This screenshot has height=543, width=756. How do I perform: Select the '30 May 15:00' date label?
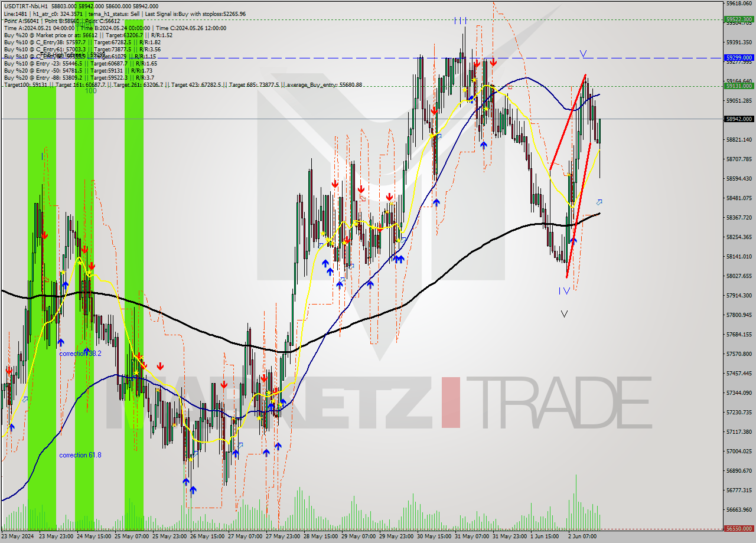coord(435,537)
